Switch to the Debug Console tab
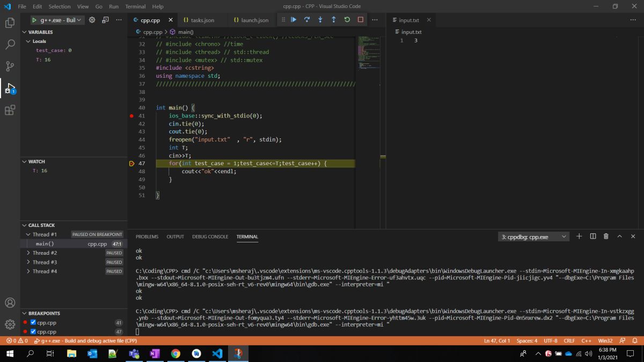Image resolution: width=644 pixels, height=362 pixels. 210,237
